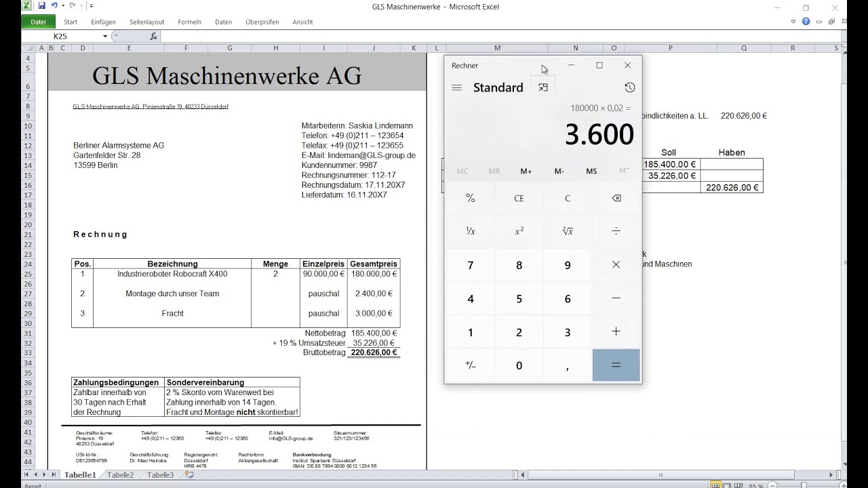This screenshot has height=488, width=868.
Task: Expand the ribbon with the chevron icon
Action: coord(793,22)
